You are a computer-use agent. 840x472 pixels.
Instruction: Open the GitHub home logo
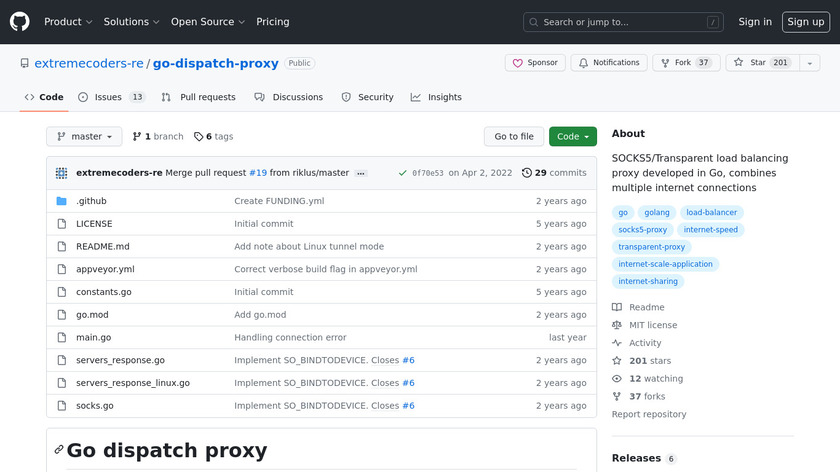point(20,22)
